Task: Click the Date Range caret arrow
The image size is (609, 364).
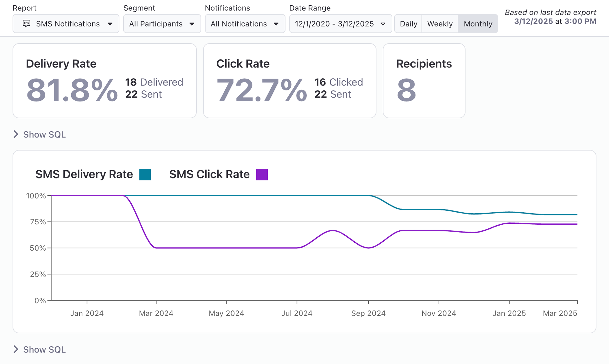Action: coord(383,24)
